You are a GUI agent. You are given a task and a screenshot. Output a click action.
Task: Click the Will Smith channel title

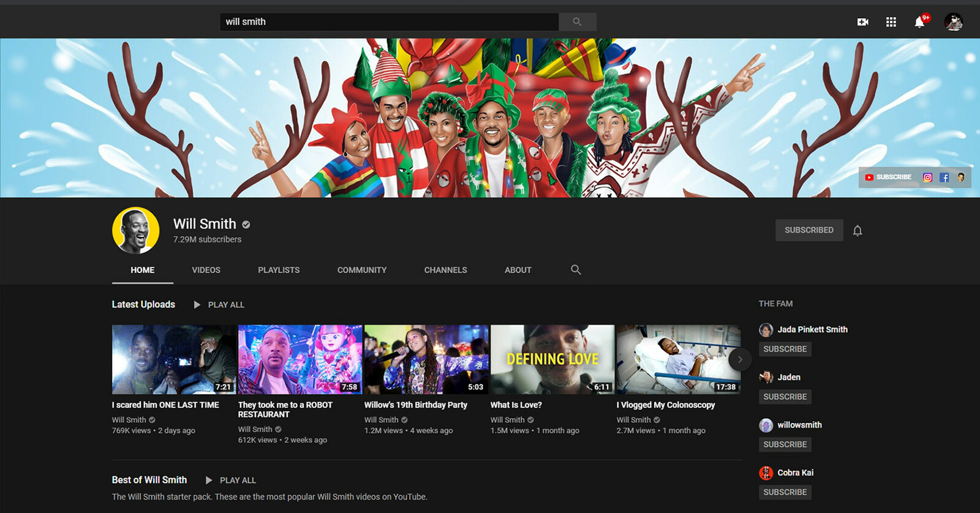(205, 224)
